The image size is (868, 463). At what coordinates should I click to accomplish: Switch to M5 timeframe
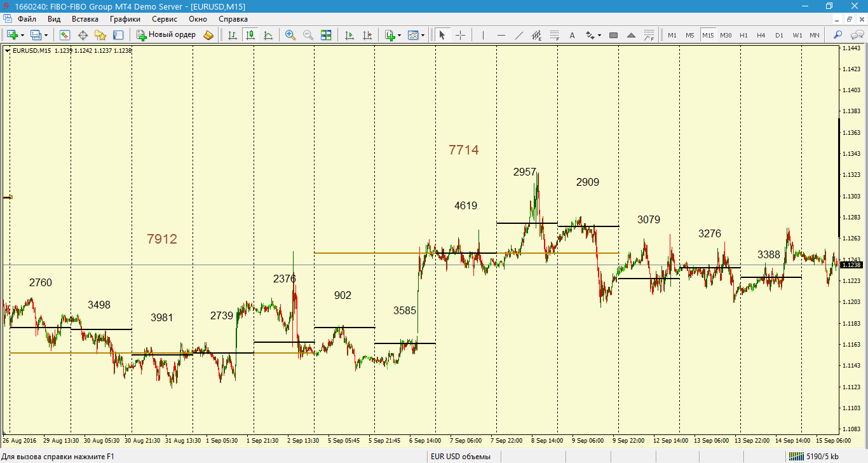690,35
